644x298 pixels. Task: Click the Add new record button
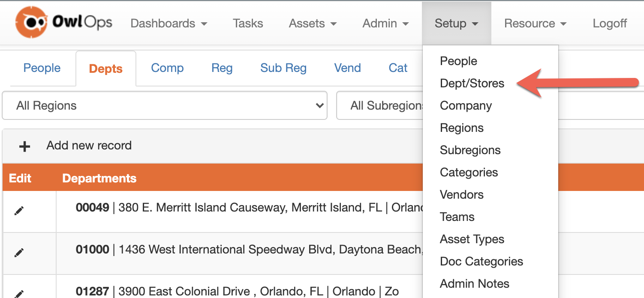[89, 146]
